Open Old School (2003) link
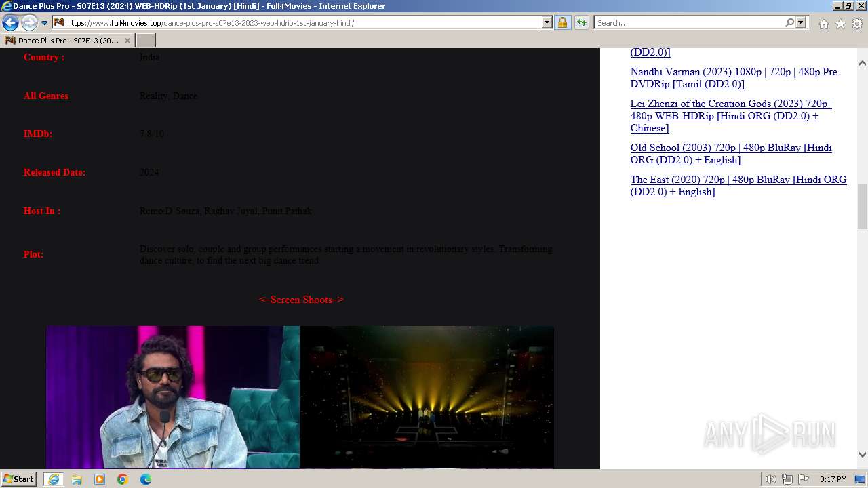 (x=731, y=154)
